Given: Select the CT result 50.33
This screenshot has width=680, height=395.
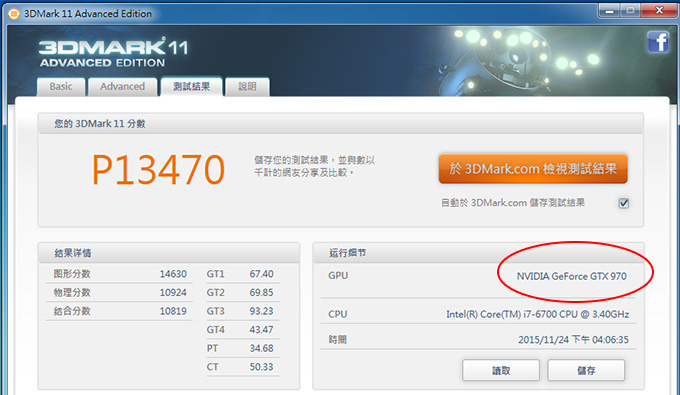Looking at the screenshot, I should [x=262, y=367].
